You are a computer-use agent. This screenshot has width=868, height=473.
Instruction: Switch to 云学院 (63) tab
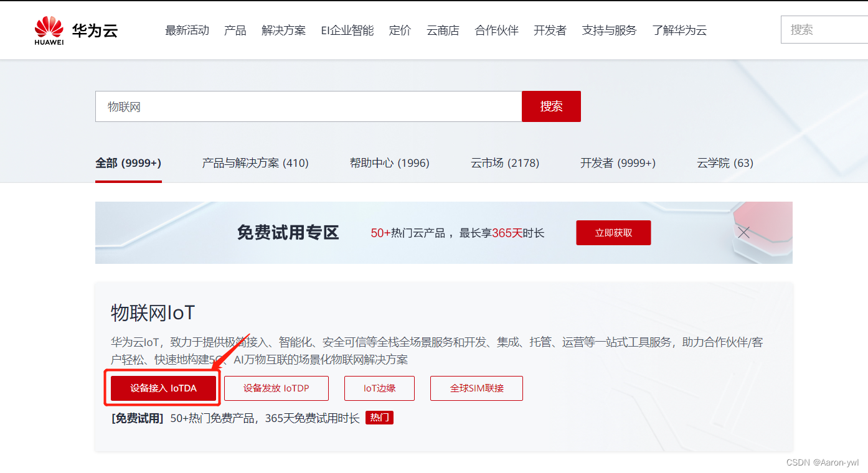(725, 163)
